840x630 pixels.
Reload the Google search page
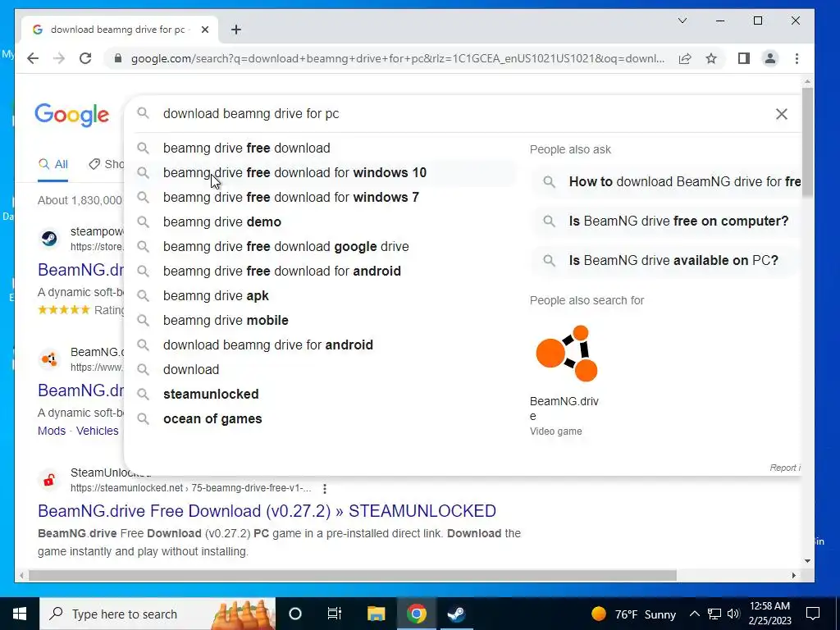[85, 58]
